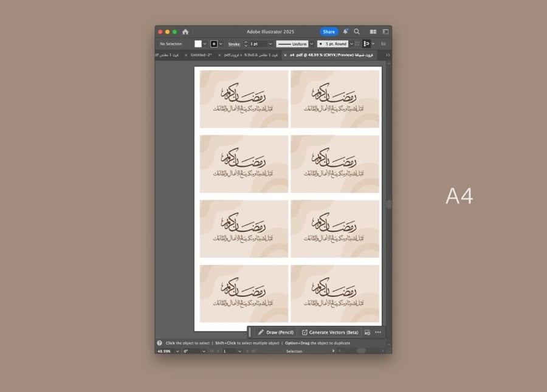Open the zoom level dropdown at 48.99%
The width and height of the screenshot is (547, 392).
point(177,351)
